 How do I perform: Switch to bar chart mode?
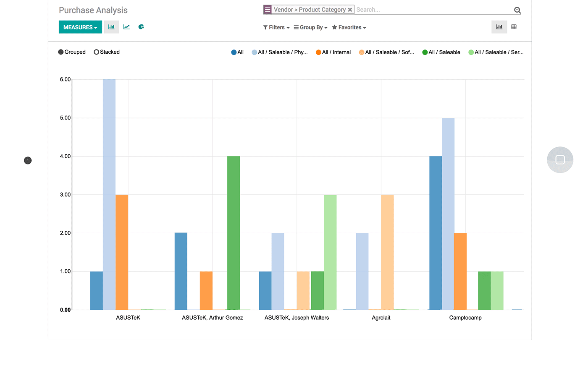[111, 27]
